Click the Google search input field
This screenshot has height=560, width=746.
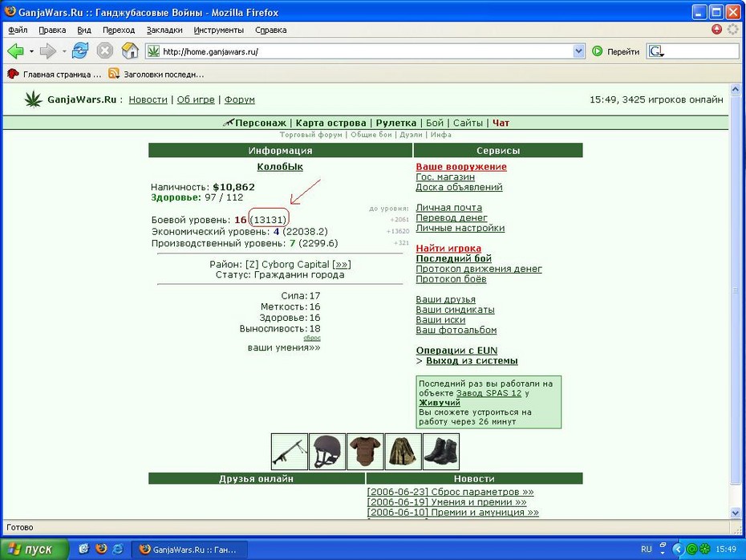point(702,51)
